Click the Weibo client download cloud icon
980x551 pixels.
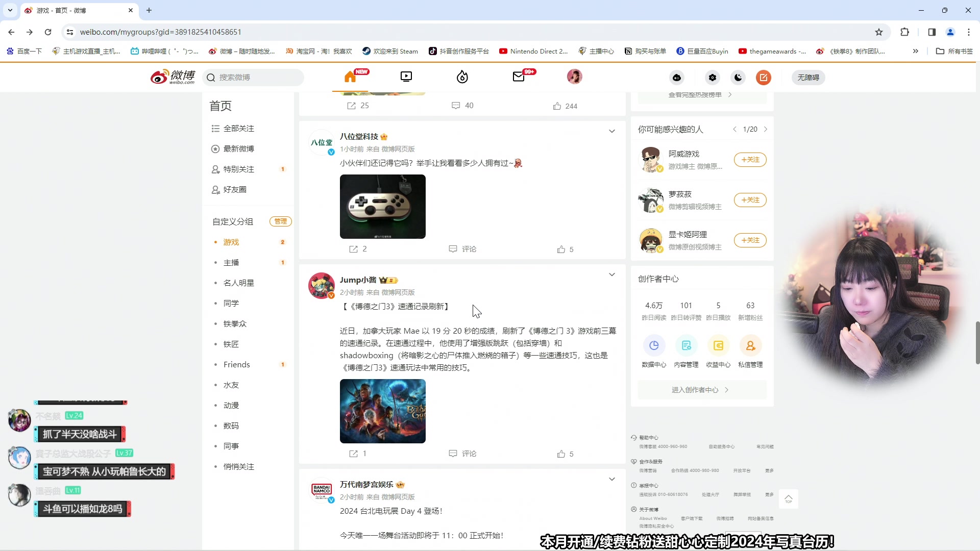676,78
